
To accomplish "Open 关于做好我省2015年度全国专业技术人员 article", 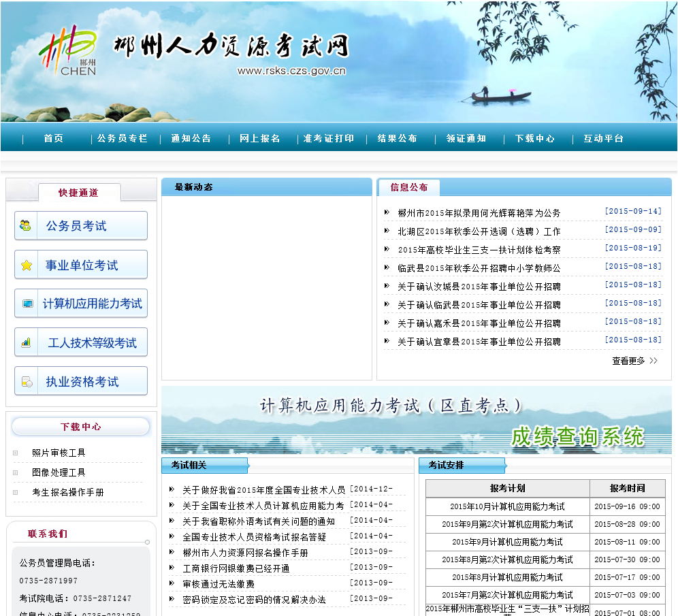I will click(263, 490).
